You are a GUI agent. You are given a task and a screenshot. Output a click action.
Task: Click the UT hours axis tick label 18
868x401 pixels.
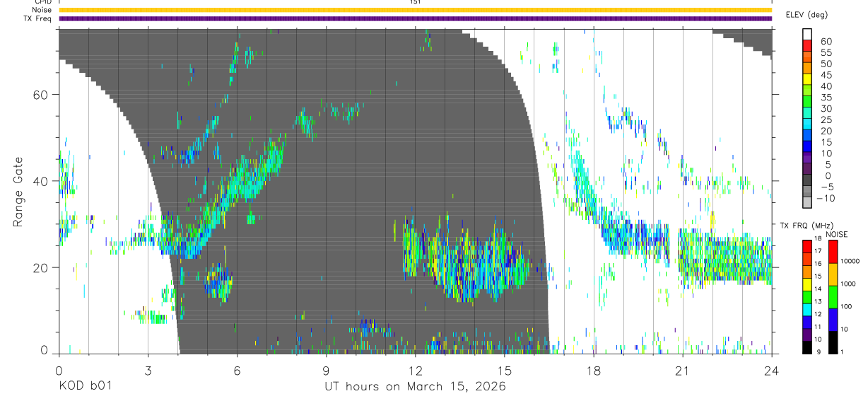coord(594,370)
